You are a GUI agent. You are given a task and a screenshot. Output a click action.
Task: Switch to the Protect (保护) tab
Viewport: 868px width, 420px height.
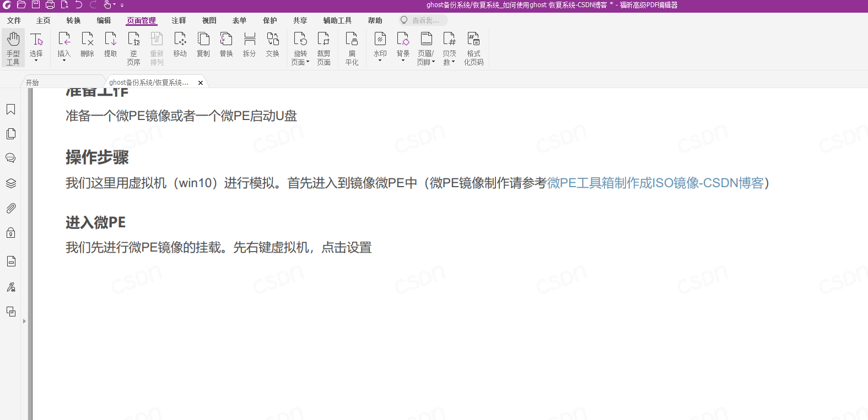tap(269, 20)
